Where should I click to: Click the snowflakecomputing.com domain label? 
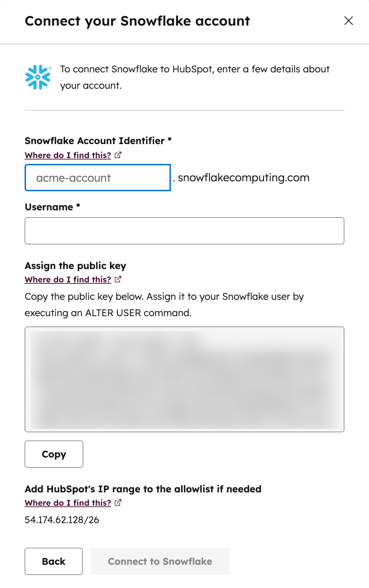point(244,178)
